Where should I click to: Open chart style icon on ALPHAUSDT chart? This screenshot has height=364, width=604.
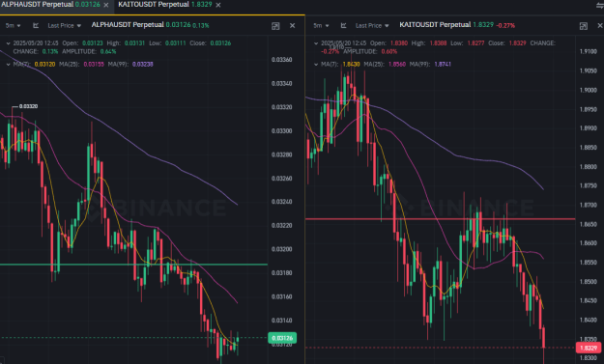point(36,25)
